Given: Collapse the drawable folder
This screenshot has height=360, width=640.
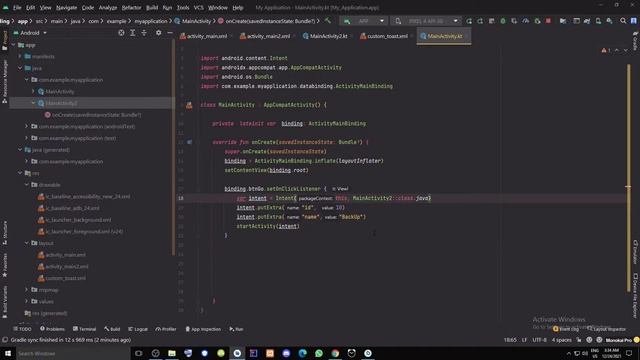Looking at the screenshot, I should [x=27, y=184].
